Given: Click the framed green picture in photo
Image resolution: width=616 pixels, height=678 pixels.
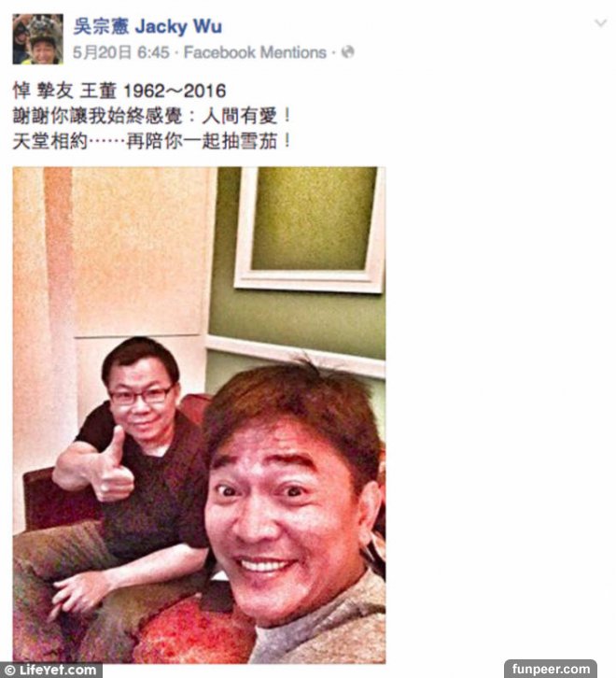Looking at the screenshot, I should [309, 228].
